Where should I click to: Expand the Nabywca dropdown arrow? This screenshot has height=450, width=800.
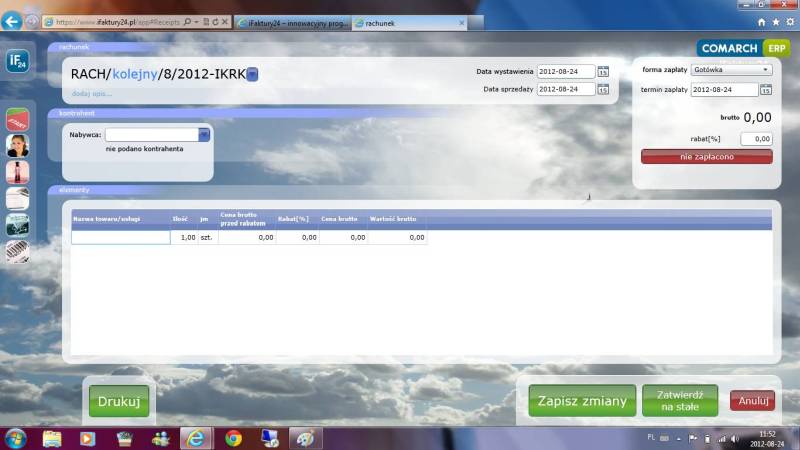click(x=204, y=134)
